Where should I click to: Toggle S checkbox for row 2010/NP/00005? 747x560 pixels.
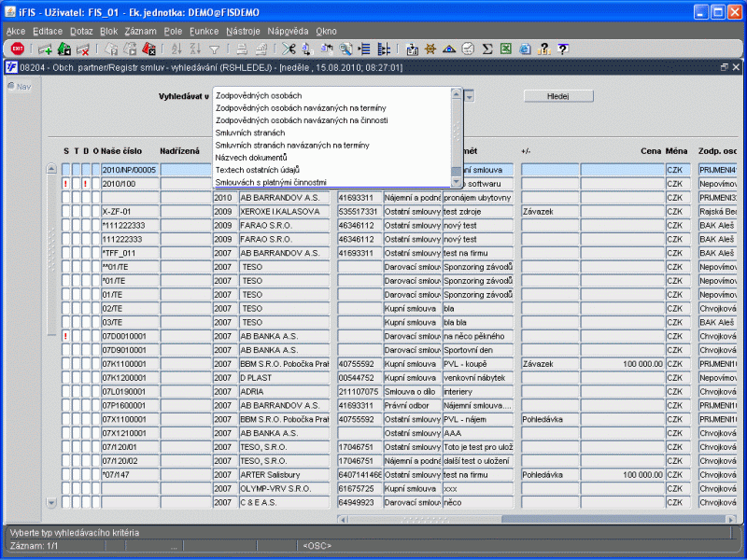click(x=65, y=170)
